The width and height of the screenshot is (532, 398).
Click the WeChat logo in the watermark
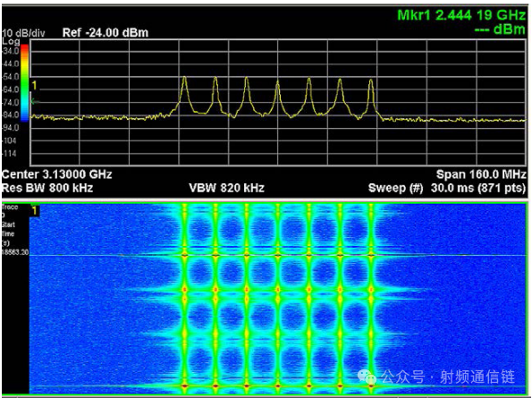(367, 377)
